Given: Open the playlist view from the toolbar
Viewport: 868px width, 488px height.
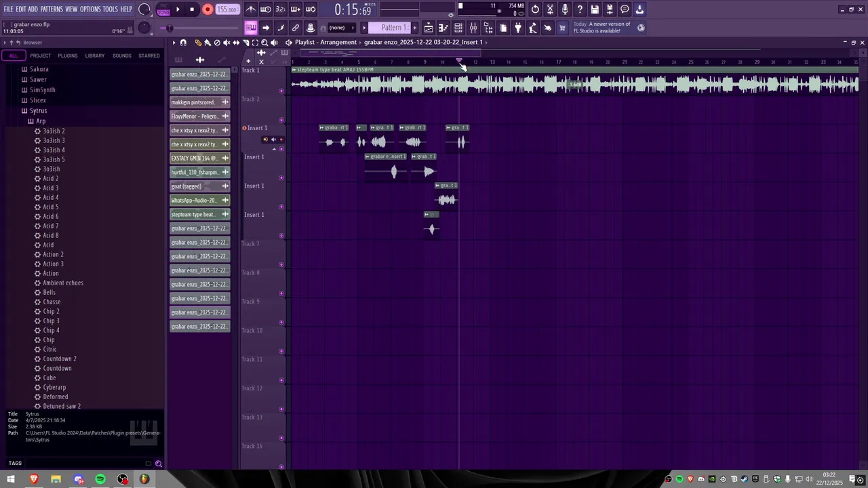Looking at the screenshot, I should (429, 28).
